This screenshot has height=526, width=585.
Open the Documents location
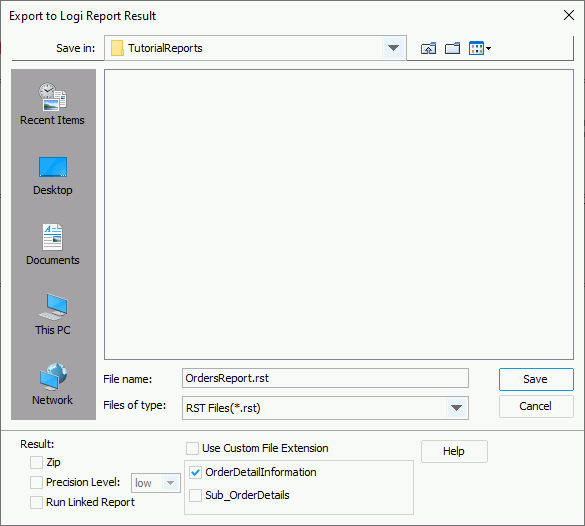[x=53, y=245]
